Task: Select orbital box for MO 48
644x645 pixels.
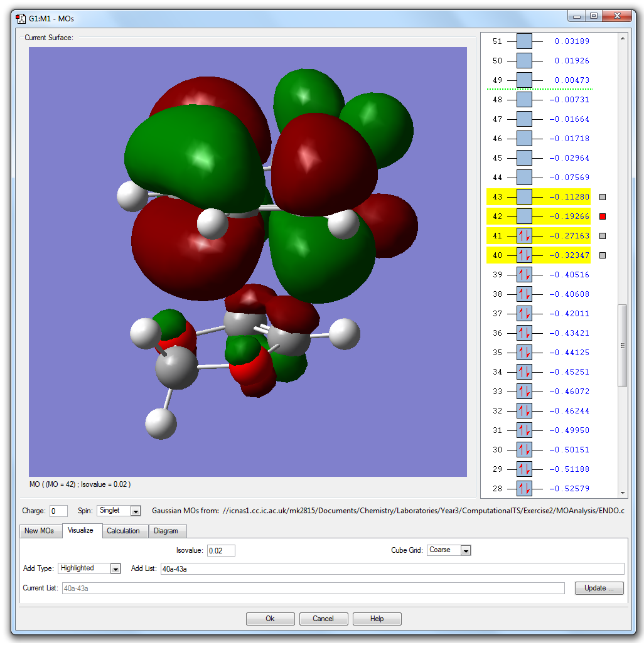Action: click(524, 100)
